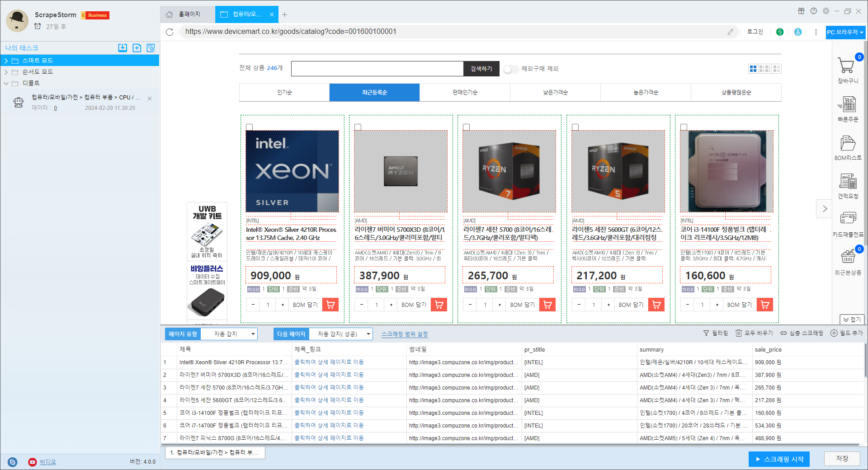Click the next arrow on product carousel

[x=825, y=209]
